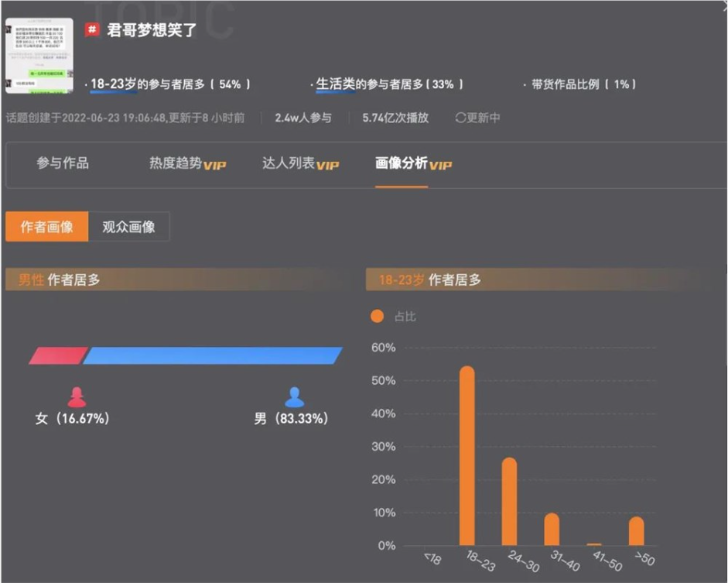Click the orange 占比 legend dot
The image size is (728, 583).
(x=378, y=316)
